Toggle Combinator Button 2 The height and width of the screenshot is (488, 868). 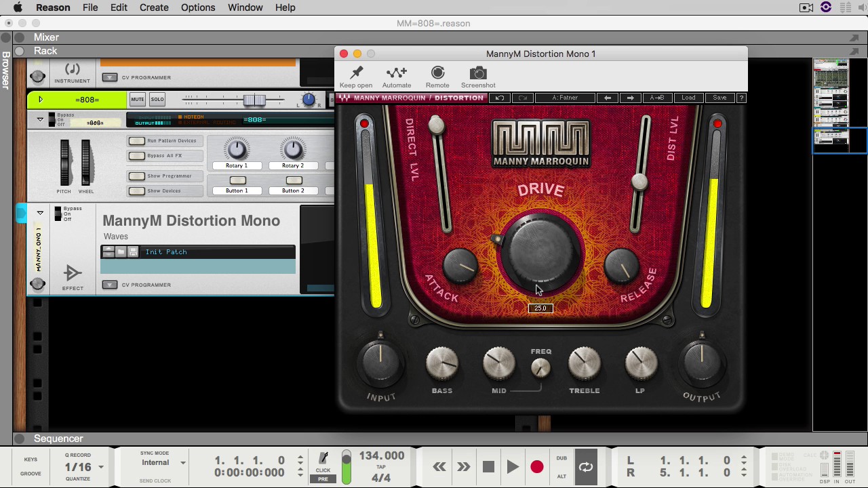[294, 180]
